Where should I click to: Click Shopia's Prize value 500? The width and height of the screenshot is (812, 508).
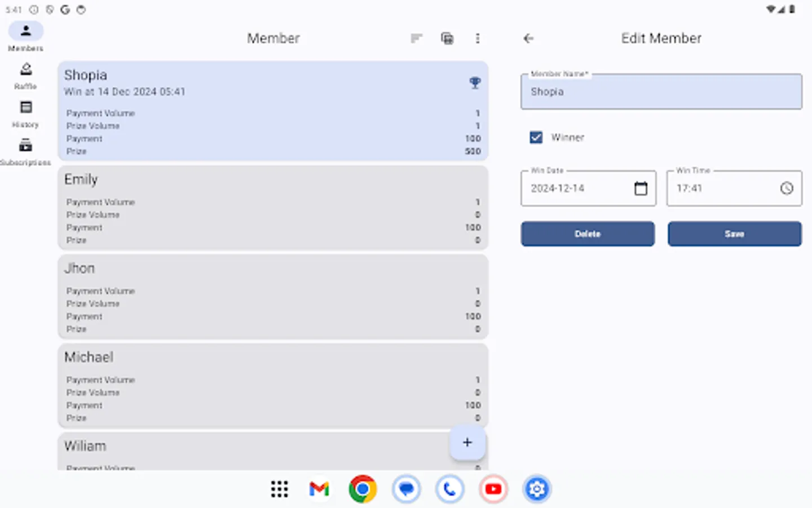pyautogui.click(x=473, y=151)
